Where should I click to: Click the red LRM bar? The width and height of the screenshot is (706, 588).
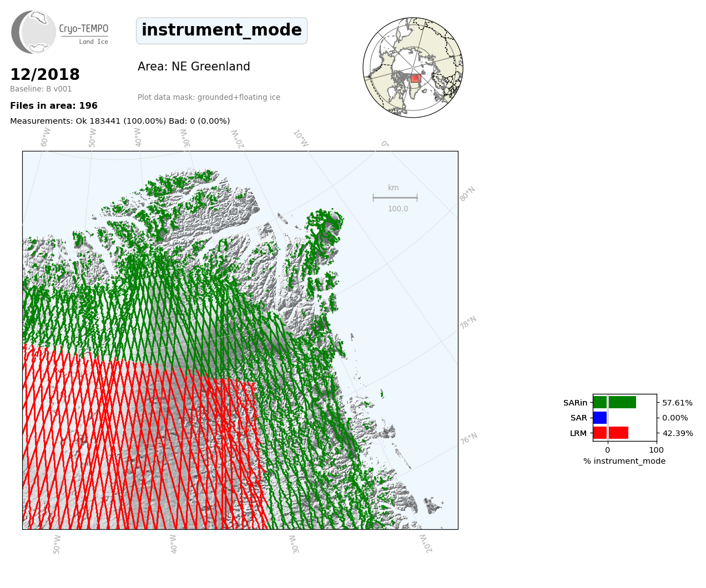pyautogui.click(x=611, y=433)
